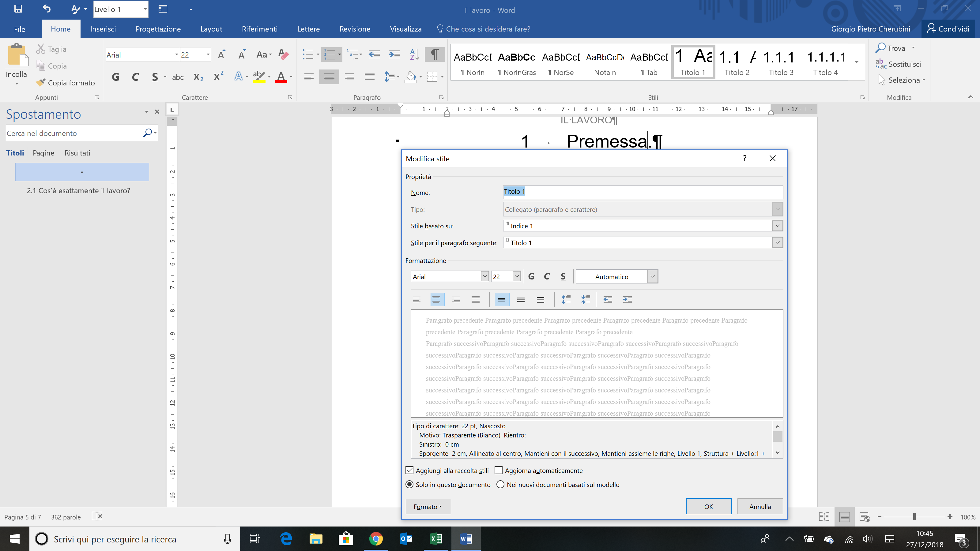980x551 pixels.
Task: Select Solo in questo documento option
Action: (409, 485)
